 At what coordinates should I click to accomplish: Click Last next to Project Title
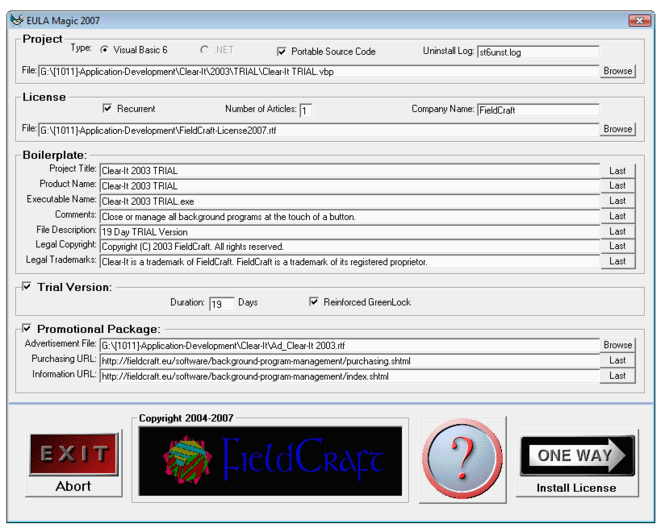tap(618, 171)
